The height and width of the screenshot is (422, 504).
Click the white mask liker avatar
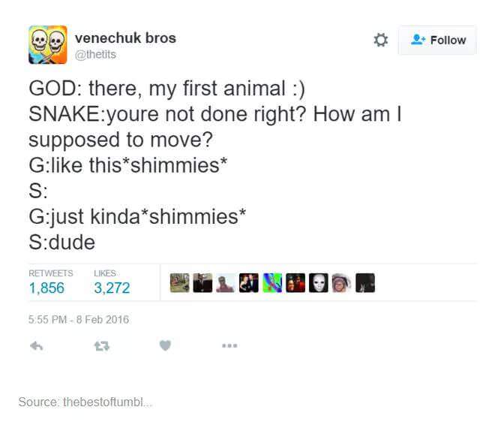coord(318,283)
